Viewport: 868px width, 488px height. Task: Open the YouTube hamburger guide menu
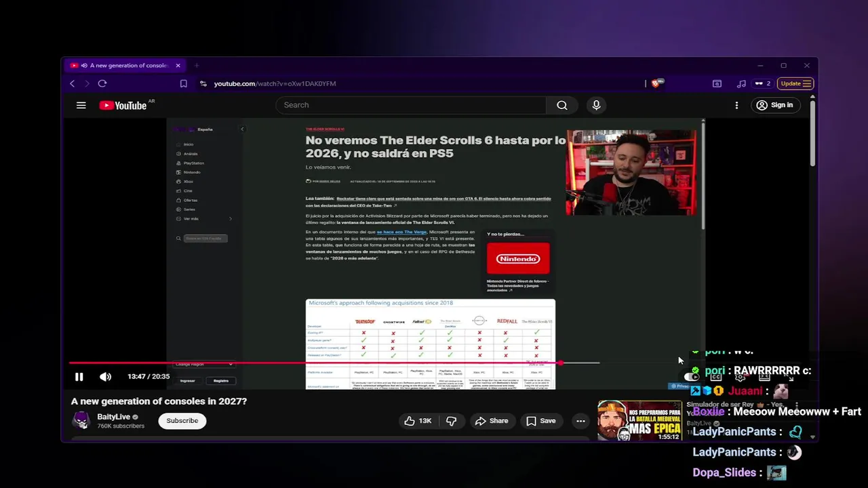pyautogui.click(x=81, y=105)
